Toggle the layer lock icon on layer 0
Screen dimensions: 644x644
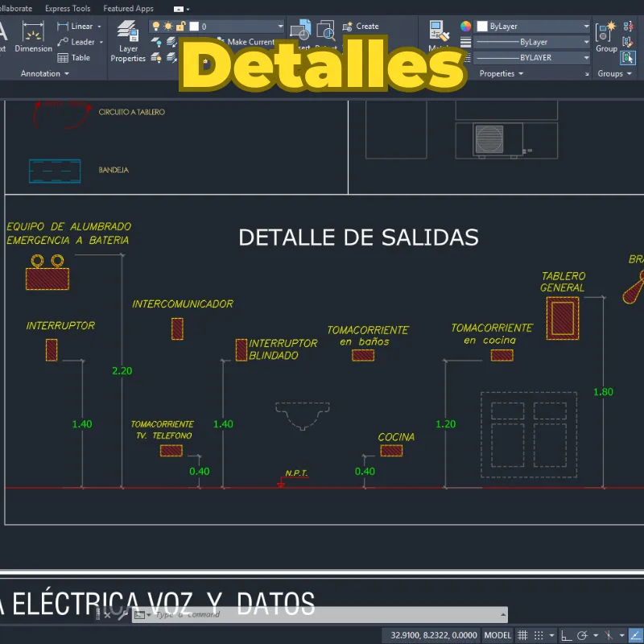point(181,27)
